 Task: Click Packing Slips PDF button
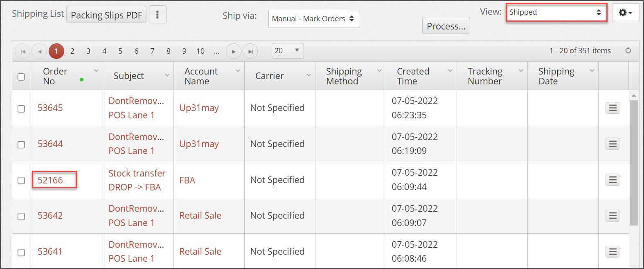point(106,15)
